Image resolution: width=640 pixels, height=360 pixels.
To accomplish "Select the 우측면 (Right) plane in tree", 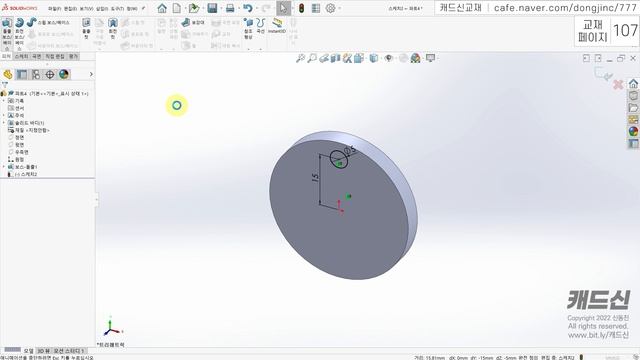I will 18,152.
